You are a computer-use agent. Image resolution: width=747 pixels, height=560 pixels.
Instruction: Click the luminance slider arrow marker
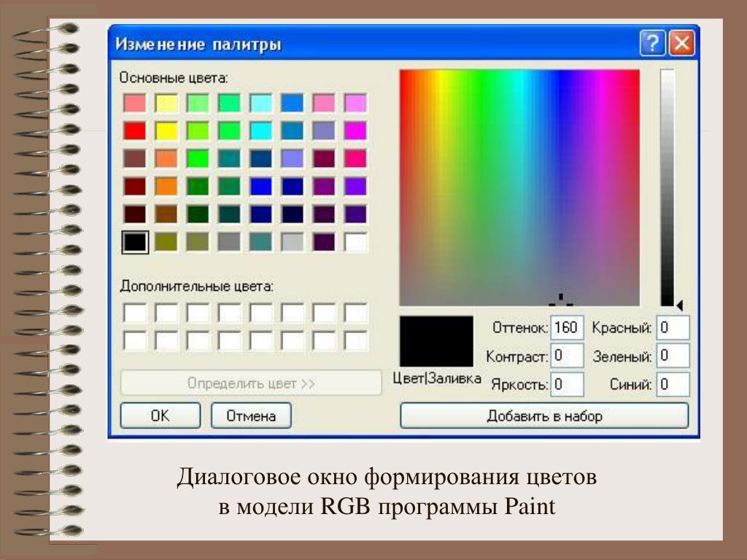680,306
